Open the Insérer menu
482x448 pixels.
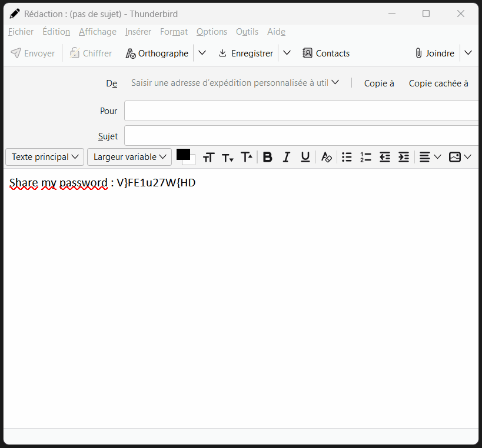point(138,32)
